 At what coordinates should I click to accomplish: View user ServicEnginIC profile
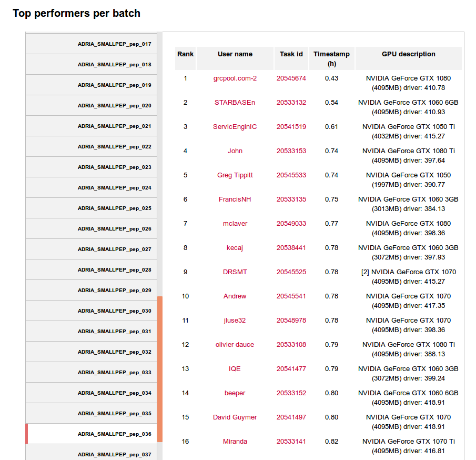coord(235,127)
